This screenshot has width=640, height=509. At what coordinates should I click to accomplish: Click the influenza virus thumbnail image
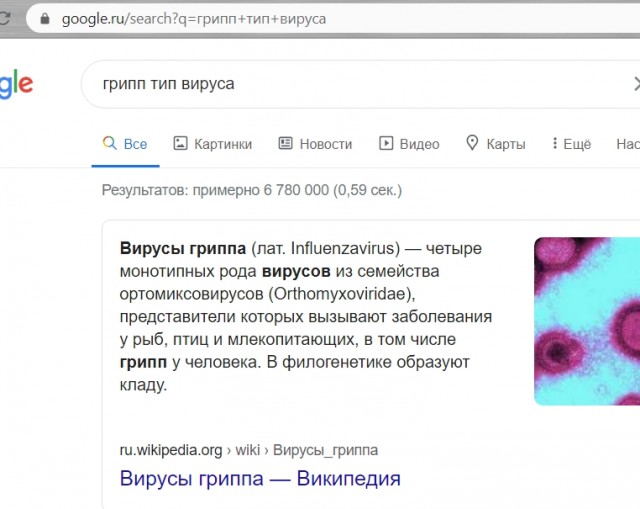tap(587, 321)
